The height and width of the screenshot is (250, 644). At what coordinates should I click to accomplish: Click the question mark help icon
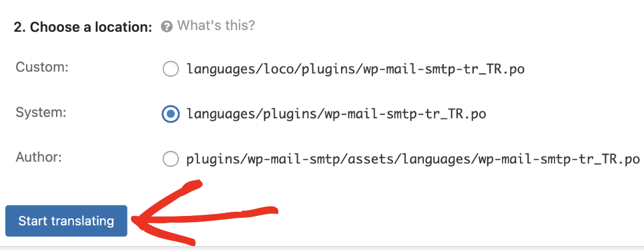pyautogui.click(x=166, y=27)
